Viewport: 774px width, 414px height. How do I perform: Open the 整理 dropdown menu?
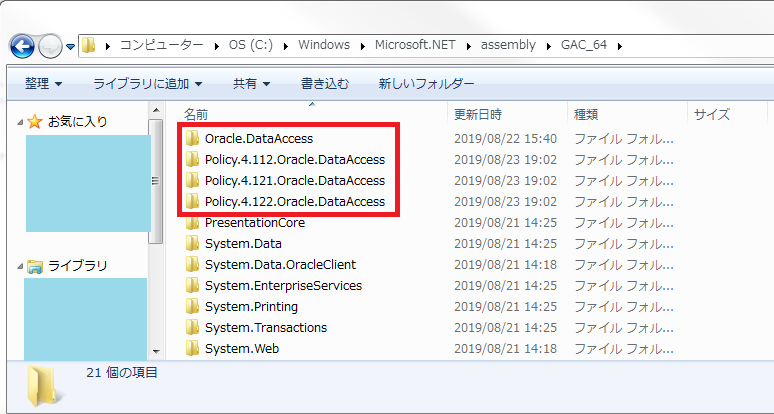coord(43,84)
